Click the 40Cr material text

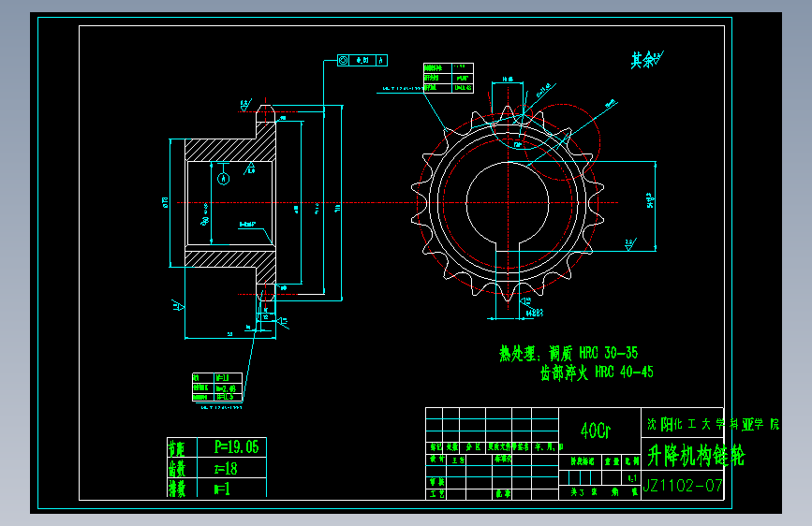tap(596, 431)
